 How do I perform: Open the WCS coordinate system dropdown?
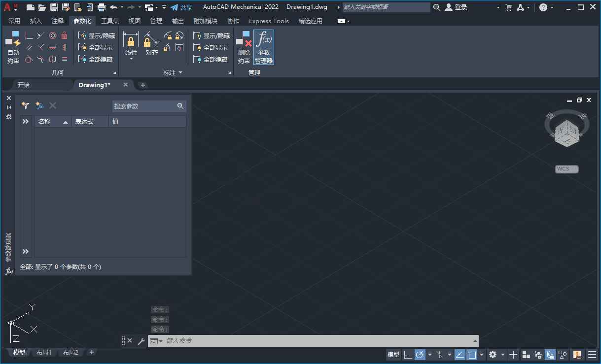pyautogui.click(x=567, y=169)
